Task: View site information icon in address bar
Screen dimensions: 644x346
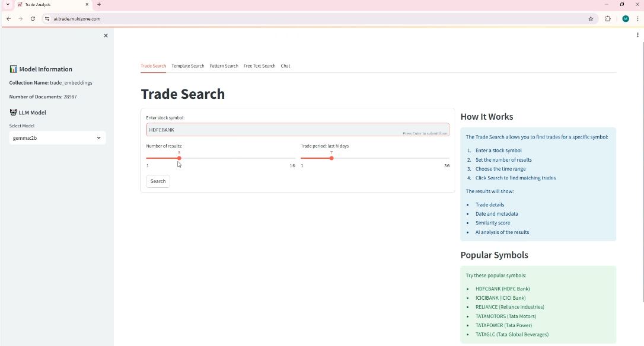Action: pyautogui.click(x=47, y=19)
